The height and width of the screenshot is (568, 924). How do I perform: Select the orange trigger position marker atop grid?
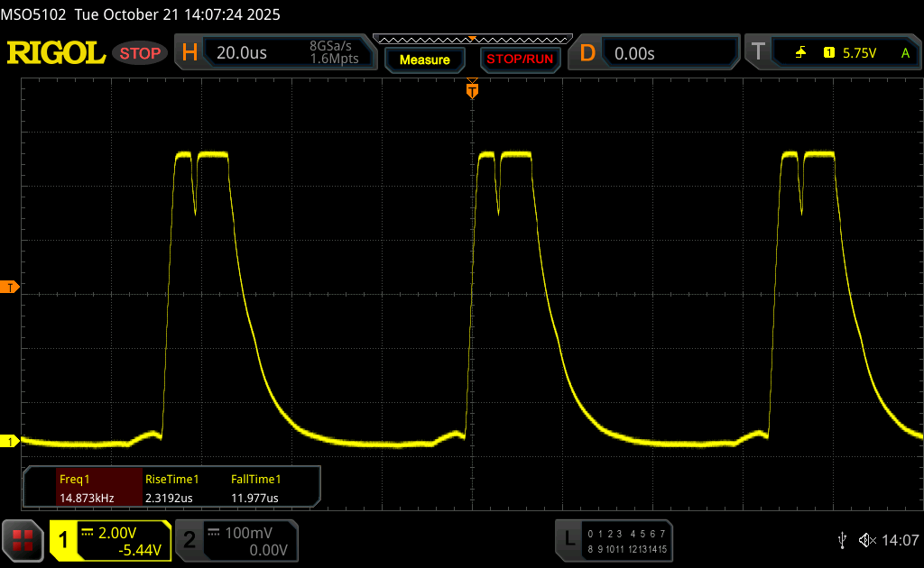tap(471, 90)
